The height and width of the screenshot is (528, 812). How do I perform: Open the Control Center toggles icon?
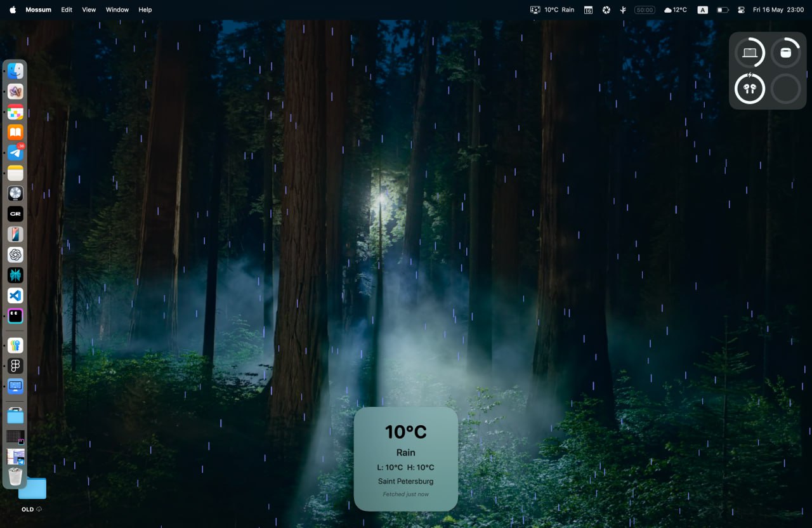pyautogui.click(x=741, y=10)
